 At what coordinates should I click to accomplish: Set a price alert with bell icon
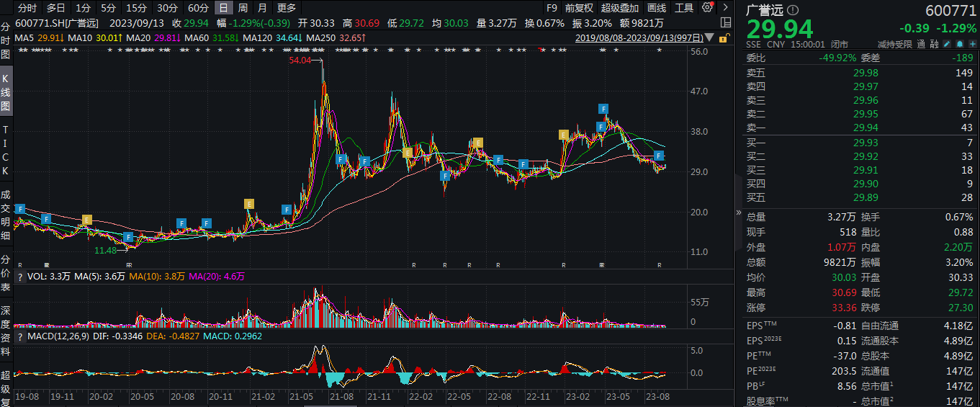[x=958, y=44]
